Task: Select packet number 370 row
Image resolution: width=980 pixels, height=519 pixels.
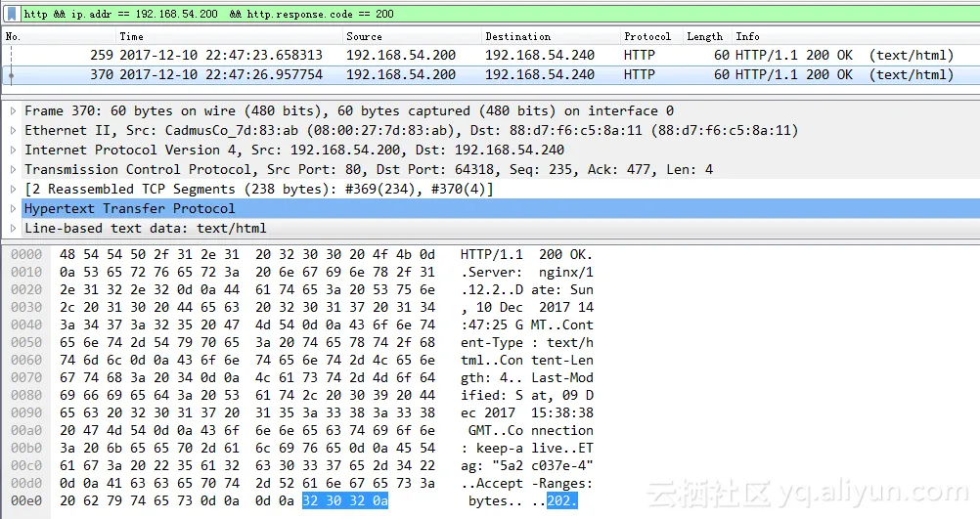Action: coord(490,74)
